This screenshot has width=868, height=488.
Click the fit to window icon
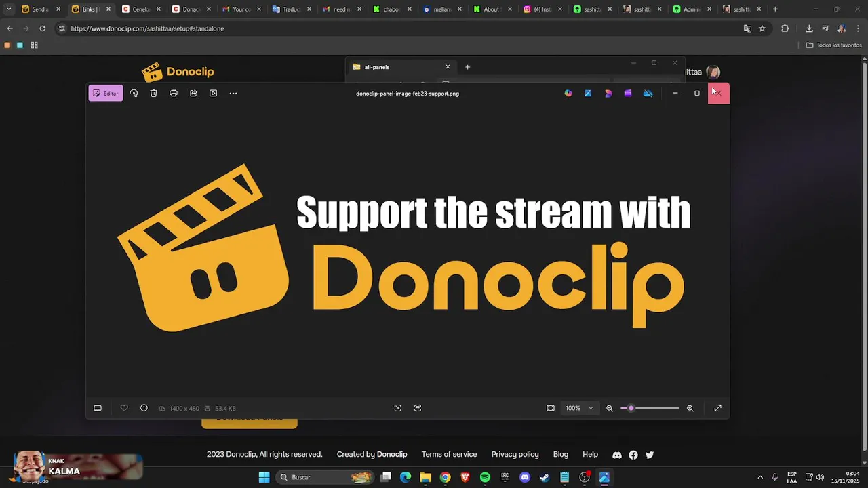tap(551, 408)
